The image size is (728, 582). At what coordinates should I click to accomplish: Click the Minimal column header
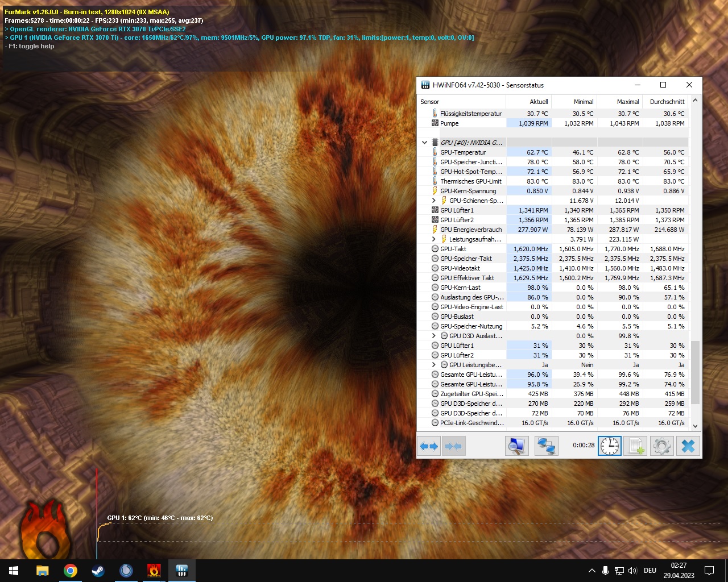coord(574,102)
